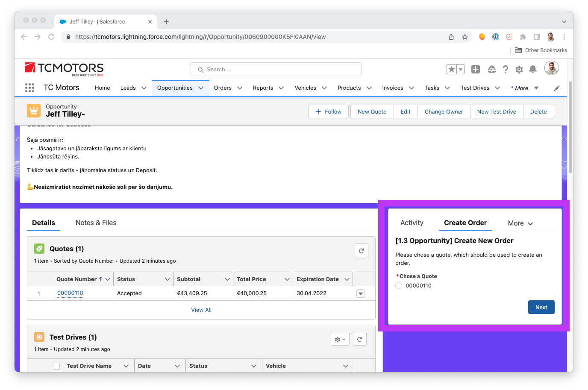This screenshot has height=390, width=588.
Task: Click the Delete button
Action: 538,111
